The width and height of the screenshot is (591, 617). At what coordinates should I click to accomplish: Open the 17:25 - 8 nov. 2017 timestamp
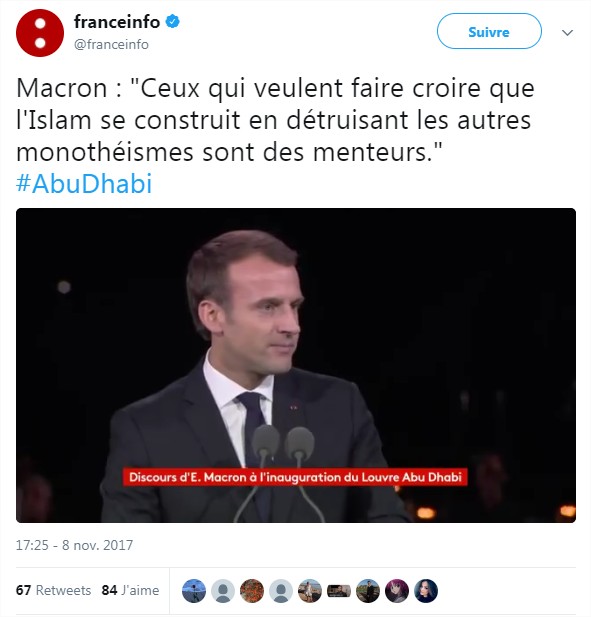tap(74, 545)
